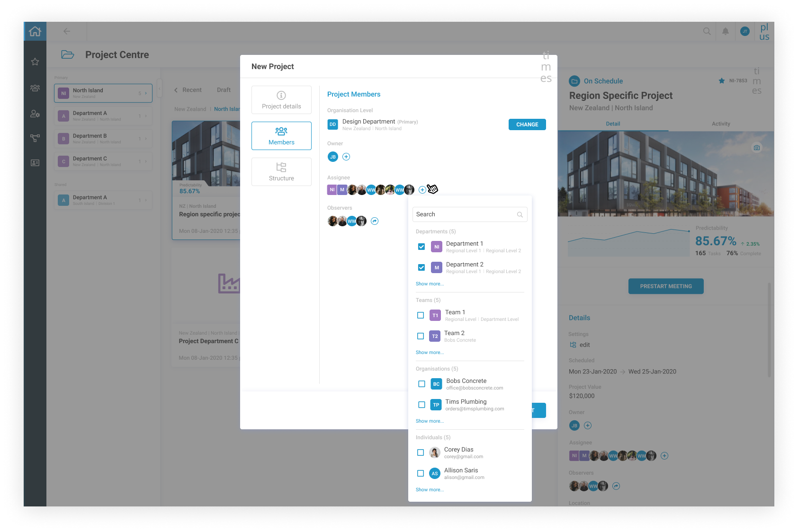
Task: Click the edit settings link
Action: click(x=584, y=345)
